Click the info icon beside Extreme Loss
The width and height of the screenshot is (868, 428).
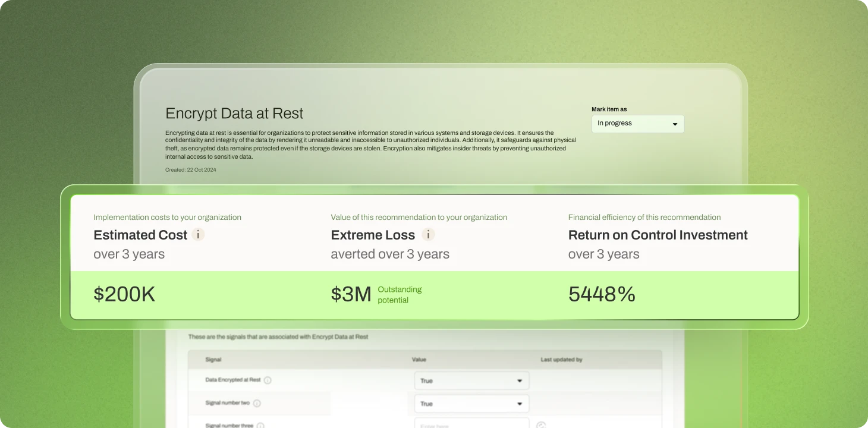pyautogui.click(x=428, y=235)
